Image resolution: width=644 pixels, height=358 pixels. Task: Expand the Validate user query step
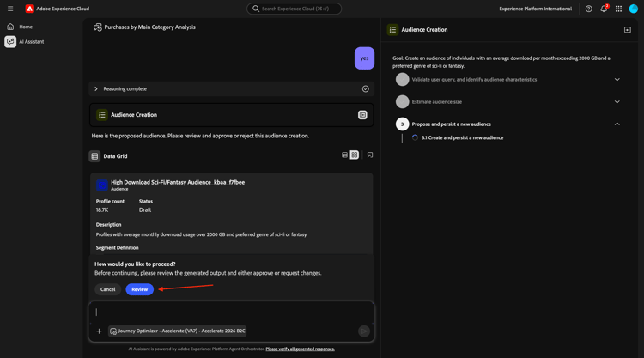pos(617,80)
